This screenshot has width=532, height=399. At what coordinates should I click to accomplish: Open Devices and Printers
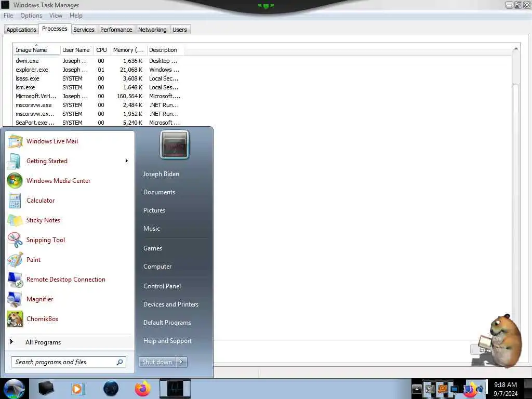170,304
